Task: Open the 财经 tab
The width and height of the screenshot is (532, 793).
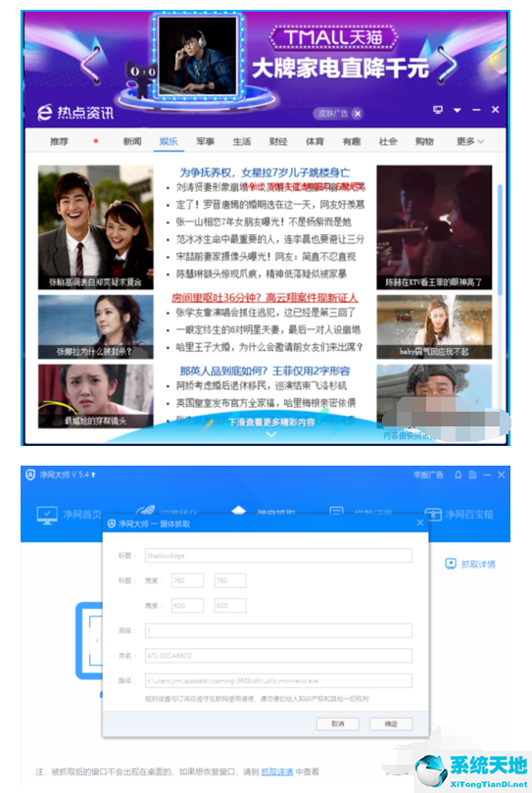Action: 278,141
